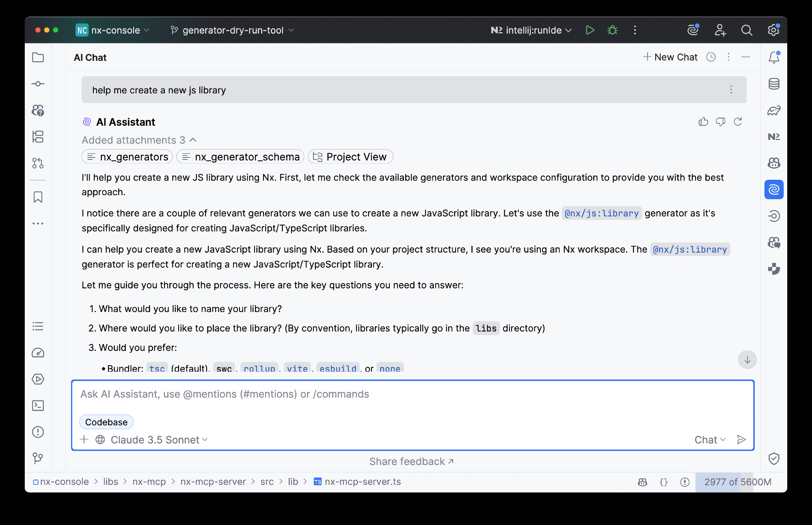Collapse the Added attachments 3 section

coord(139,140)
